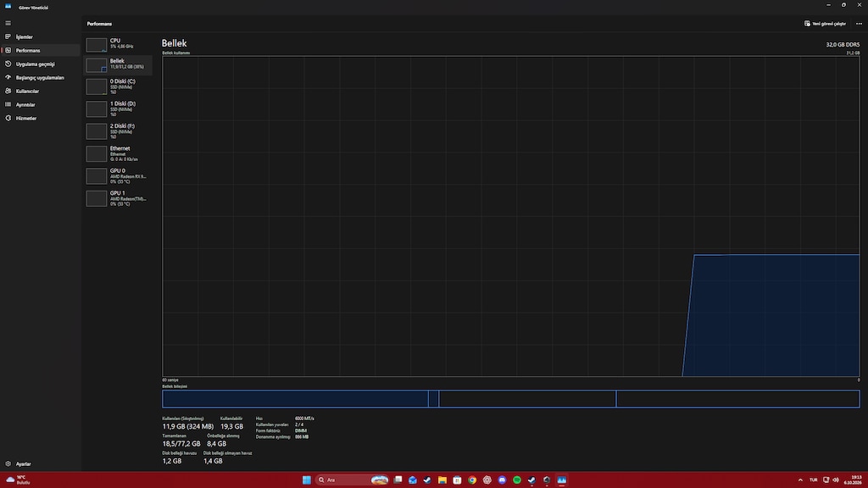Click Yeni görevi çalıştır button

coord(825,24)
